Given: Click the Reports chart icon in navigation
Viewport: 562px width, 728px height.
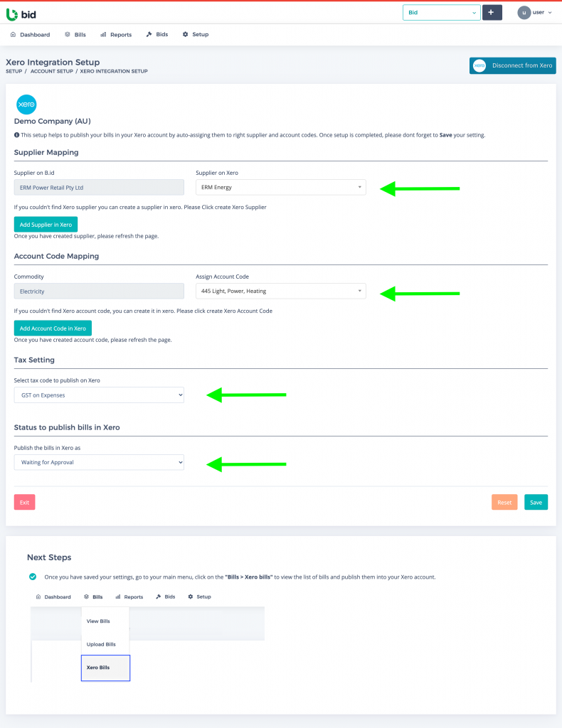Looking at the screenshot, I should pyautogui.click(x=103, y=34).
